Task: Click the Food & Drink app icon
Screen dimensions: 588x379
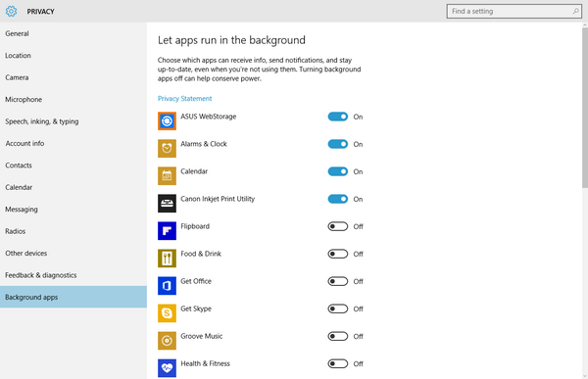Action: 167,258
